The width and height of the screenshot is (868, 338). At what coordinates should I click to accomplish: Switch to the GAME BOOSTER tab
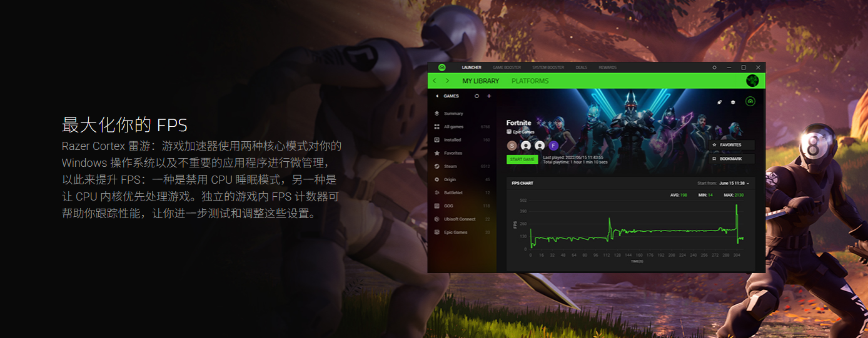point(507,67)
